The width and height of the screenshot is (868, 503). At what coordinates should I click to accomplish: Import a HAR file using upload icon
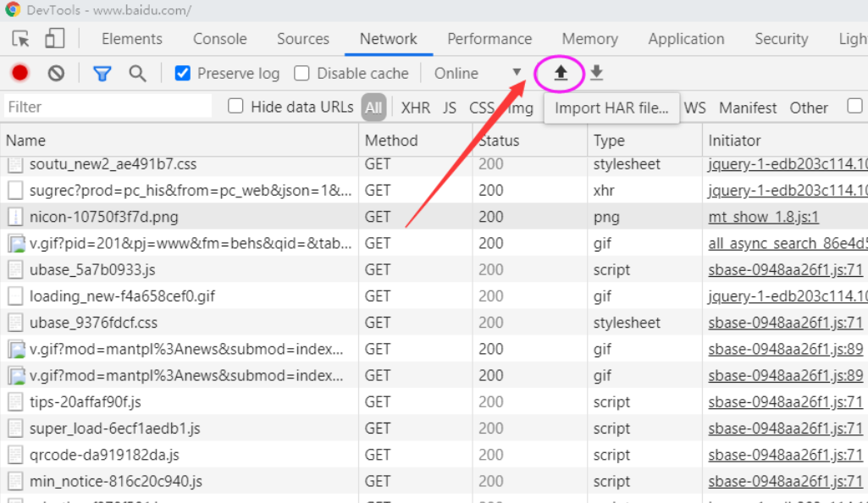[560, 73]
